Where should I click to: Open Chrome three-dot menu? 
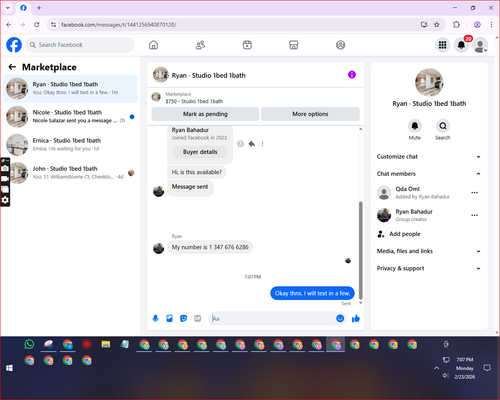(x=491, y=24)
